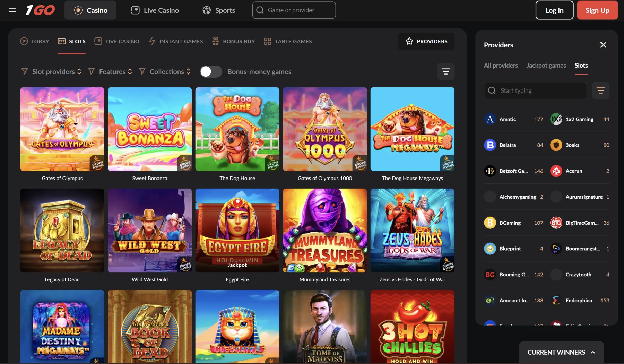Close the Providers panel

(x=603, y=45)
